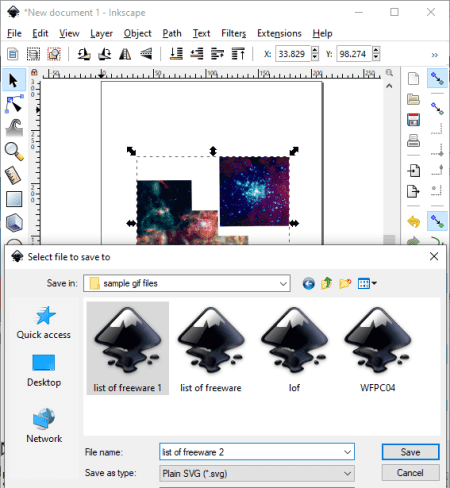Select the Rectangle tool
Viewport: 450px width, 488px height.
(x=14, y=199)
